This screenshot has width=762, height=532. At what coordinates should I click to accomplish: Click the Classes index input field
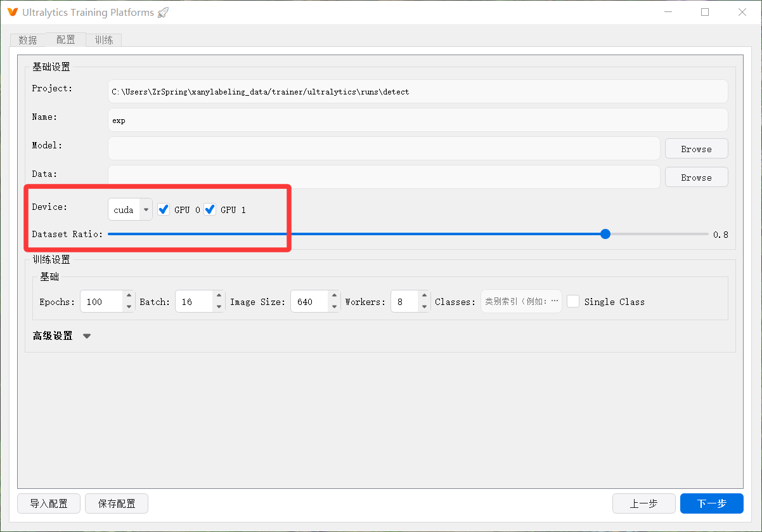click(521, 302)
